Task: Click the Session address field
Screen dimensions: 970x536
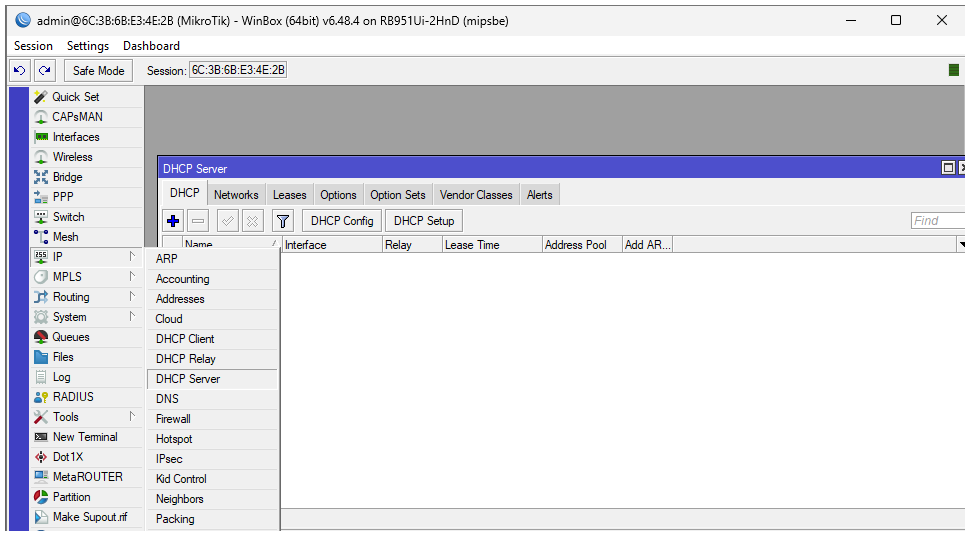Action: click(238, 70)
